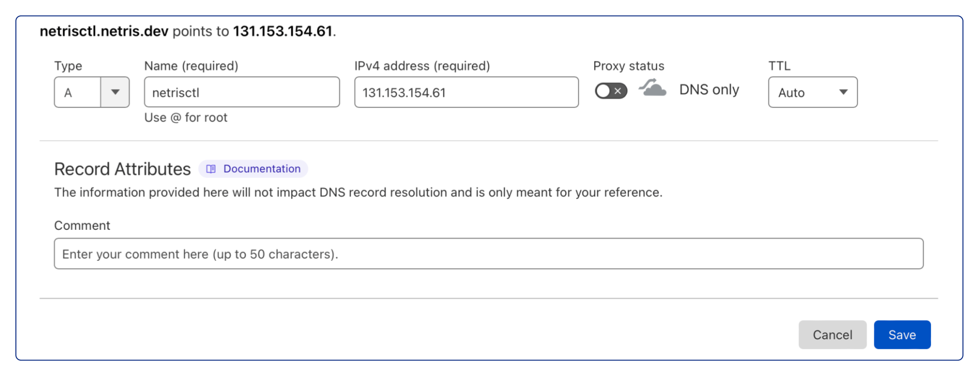Click the gray Cloudflare cloud icon
Screen dimensions: 980x380
click(652, 90)
